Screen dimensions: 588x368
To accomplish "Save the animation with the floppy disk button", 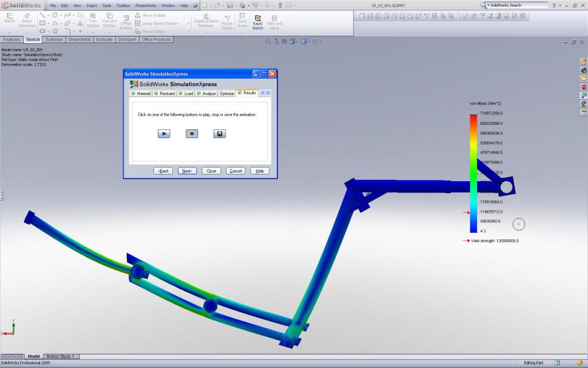I will 219,133.
